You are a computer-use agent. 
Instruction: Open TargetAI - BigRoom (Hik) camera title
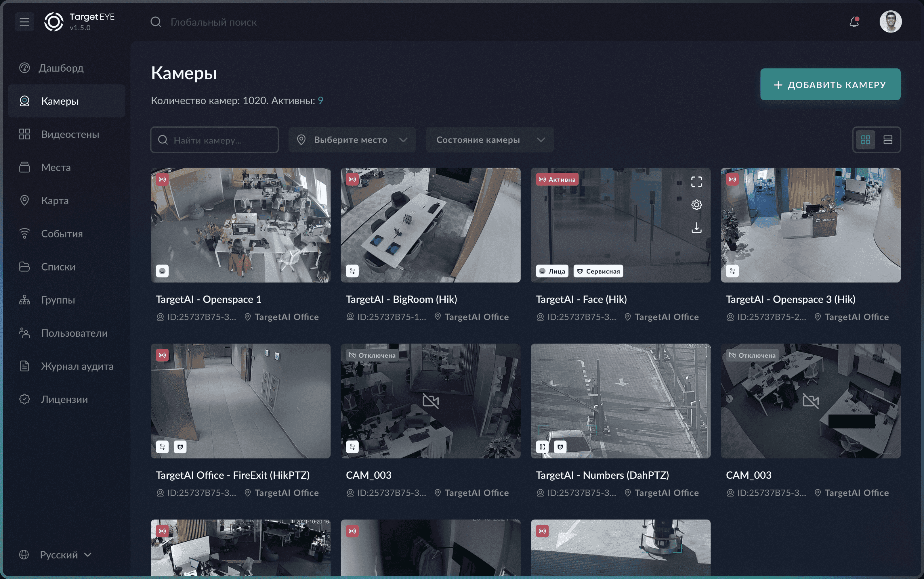[401, 300]
